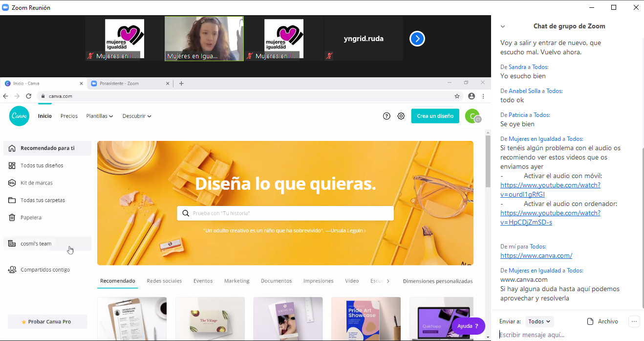This screenshot has width=644, height=341.
Task: Open the Papelera trash in the sidebar
Action: point(47,218)
